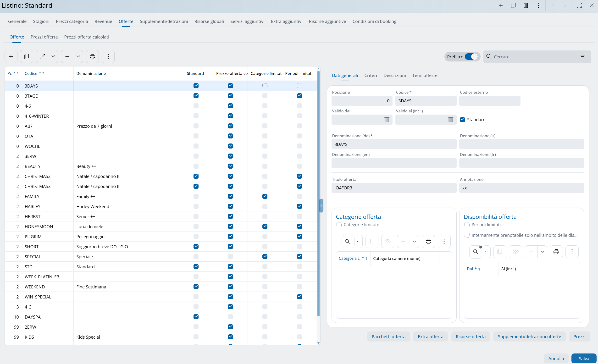Click the search icon in Categorie offerta panel
Viewport: 598px width, 364px height.
click(348, 242)
